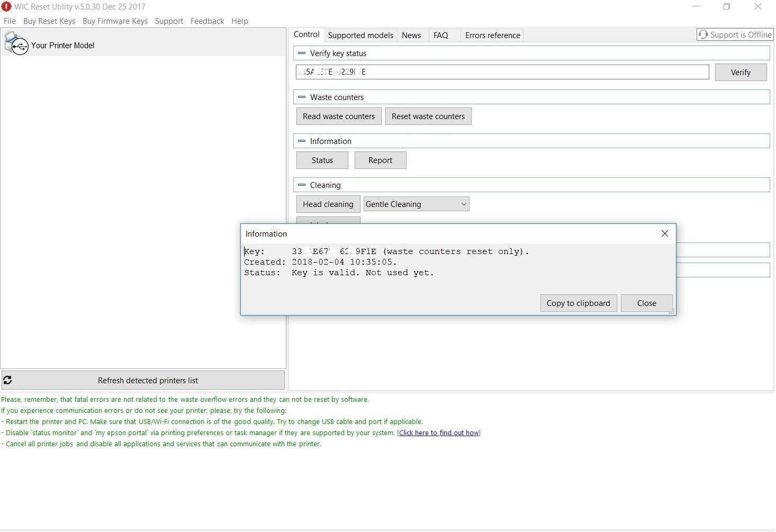The height and width of the screenshot is (532, 776).
Task: Click Refresh detected printers list
Action: 143,380
